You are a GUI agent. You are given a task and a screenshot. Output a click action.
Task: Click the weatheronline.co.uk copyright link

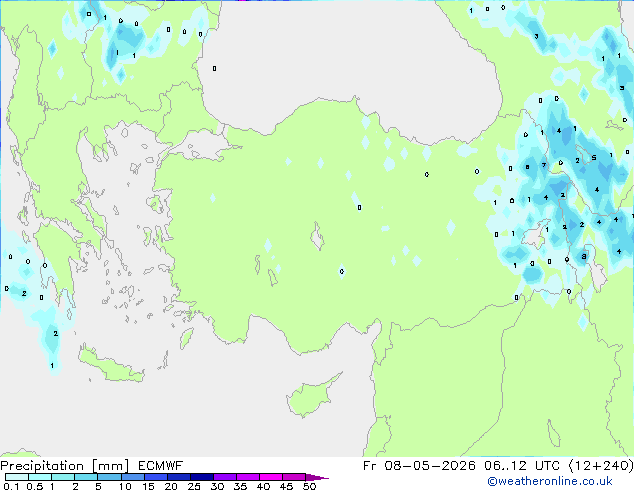[x=550, y=481]
